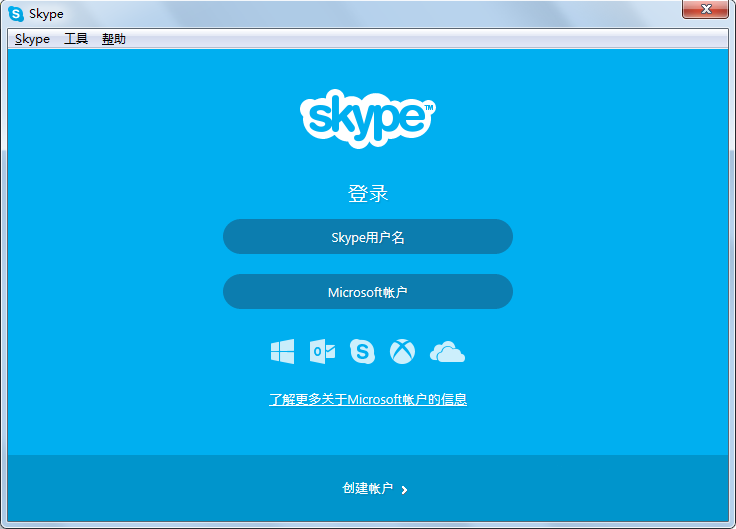Open the 帮助 menu
736x529 pixels.
click(114, 39)
